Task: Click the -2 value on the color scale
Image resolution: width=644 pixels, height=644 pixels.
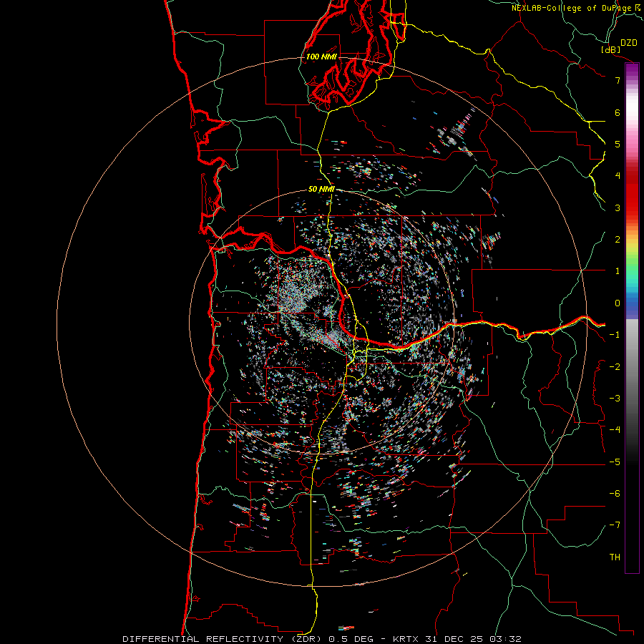Action: point(615,367)
